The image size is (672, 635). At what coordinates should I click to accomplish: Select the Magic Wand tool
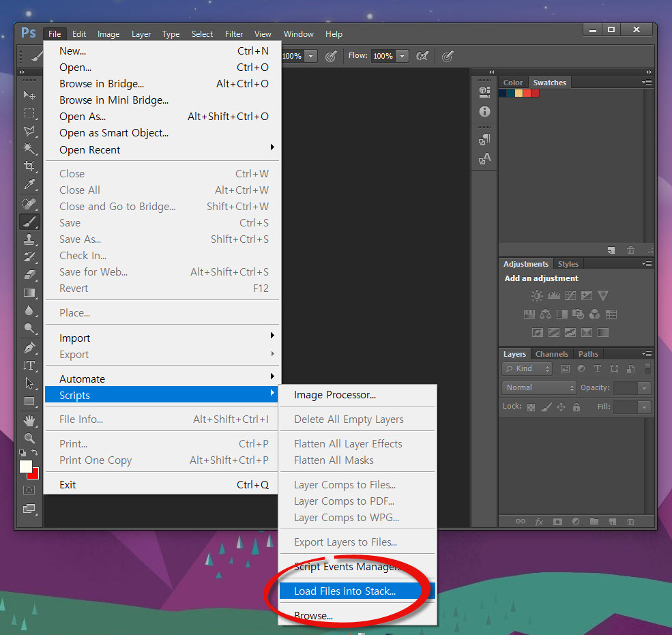29,149
